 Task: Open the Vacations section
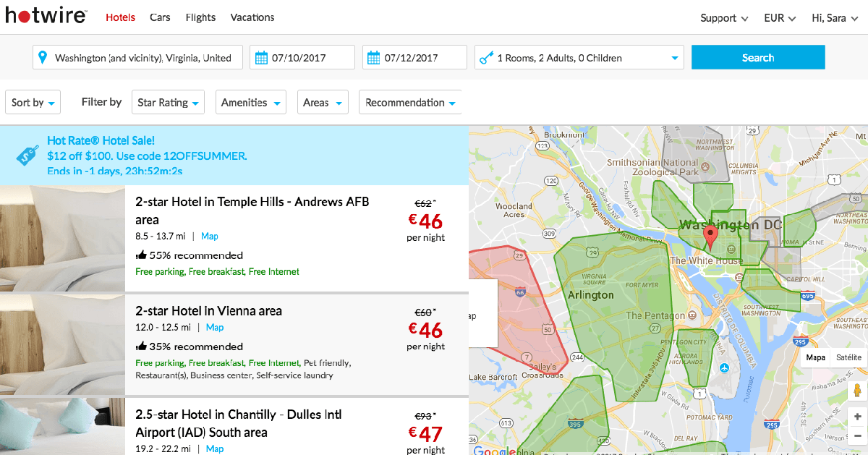[252, 17]
